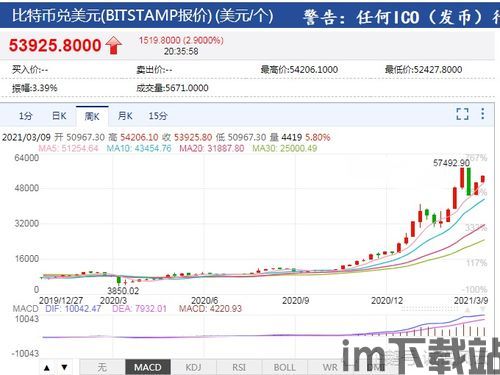This screenshot has width=500, height=375.
Task: Click the 2020/6 date axis label
Action: click(205, 300)
